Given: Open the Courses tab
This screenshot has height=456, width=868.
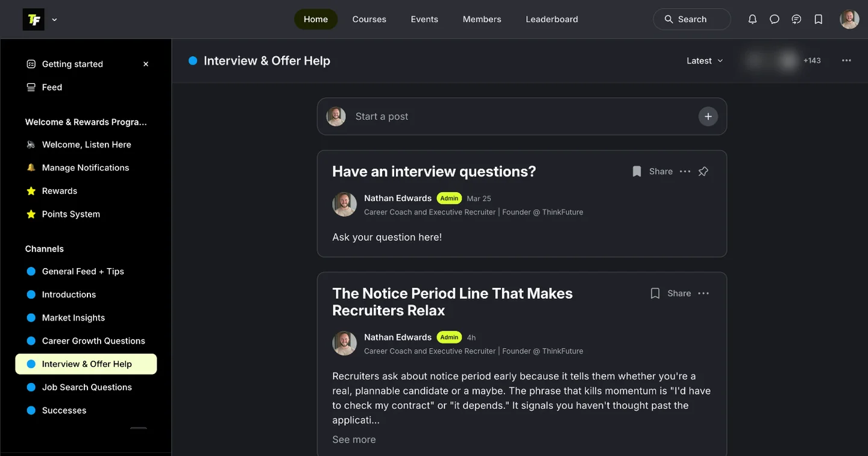Looking at the screenshot, I should (x=370, y=19).
